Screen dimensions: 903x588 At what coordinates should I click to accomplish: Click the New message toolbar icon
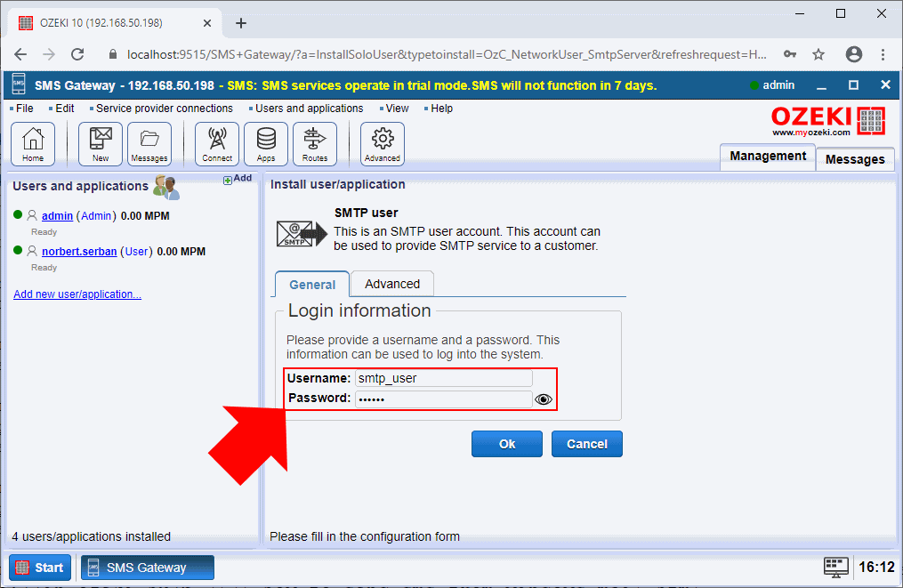click(101, 144)
